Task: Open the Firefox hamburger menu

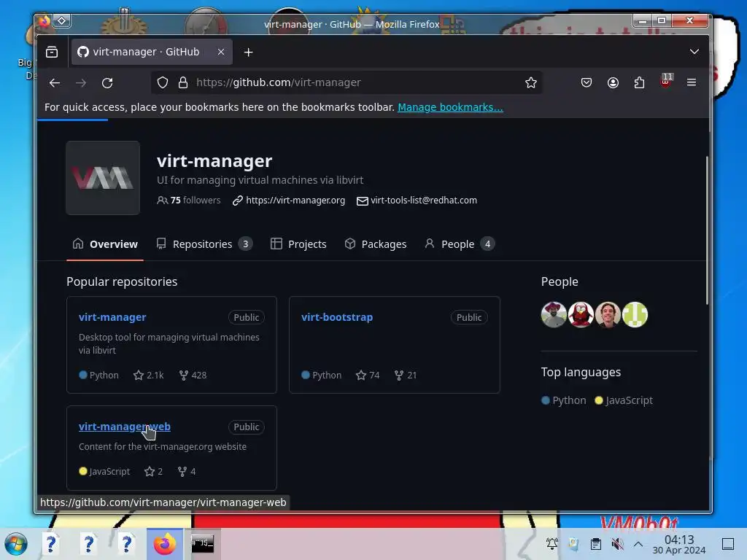Action: tap(692, 83)
